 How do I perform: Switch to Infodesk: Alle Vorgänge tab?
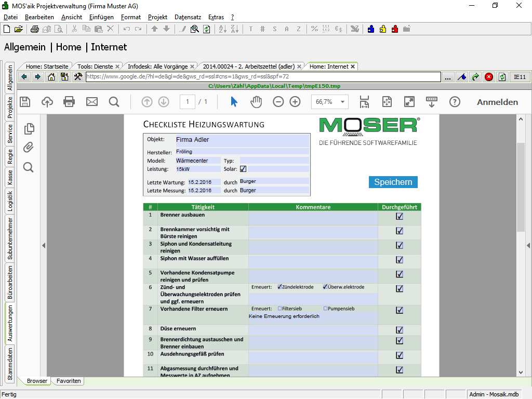tap(158, 66)
